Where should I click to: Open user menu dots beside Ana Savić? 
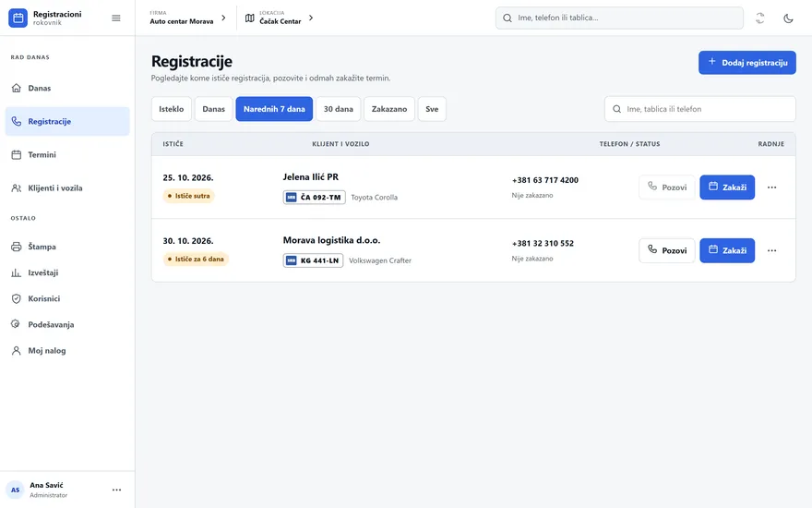[x=117, y=490]
